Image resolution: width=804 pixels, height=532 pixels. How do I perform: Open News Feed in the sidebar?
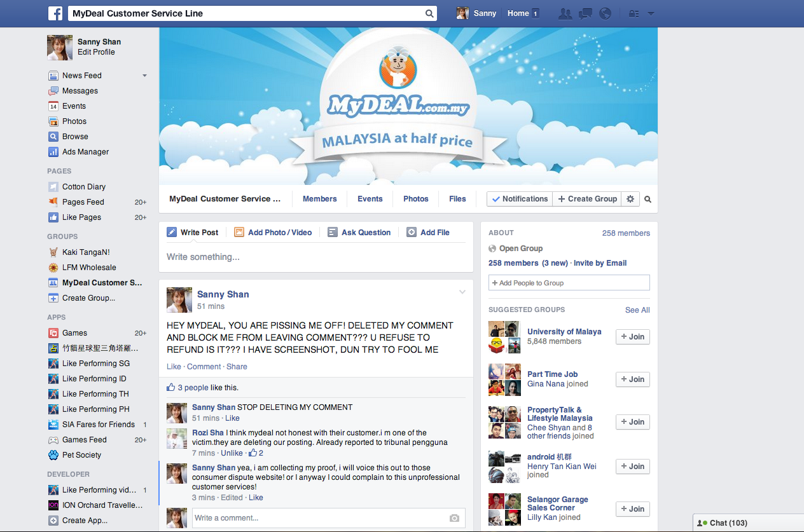pyautogui.click(x=81, y=76)
